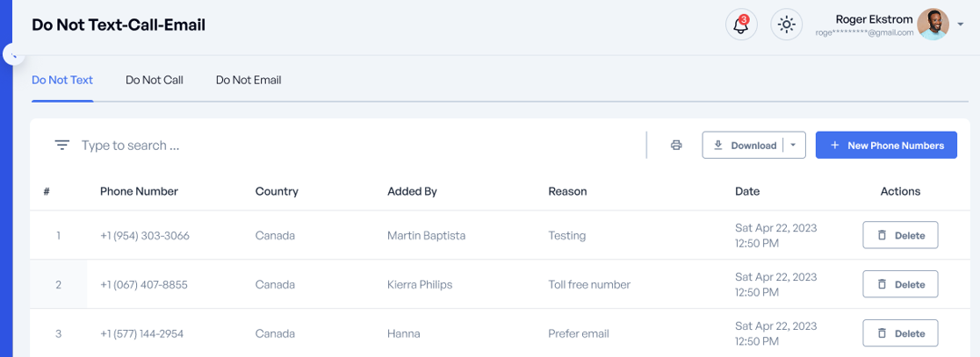
Task: Click Roger Ekstrom's profile avatar
Action: 933,25
